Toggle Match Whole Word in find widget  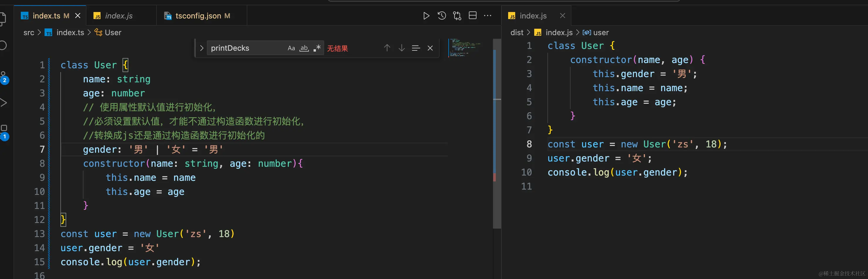click(304, 48)
